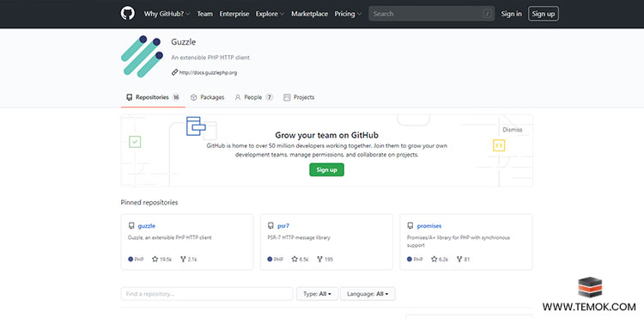
Task: Open the docs.guzzlephp.org link
Action: click(x=209, y=73)
